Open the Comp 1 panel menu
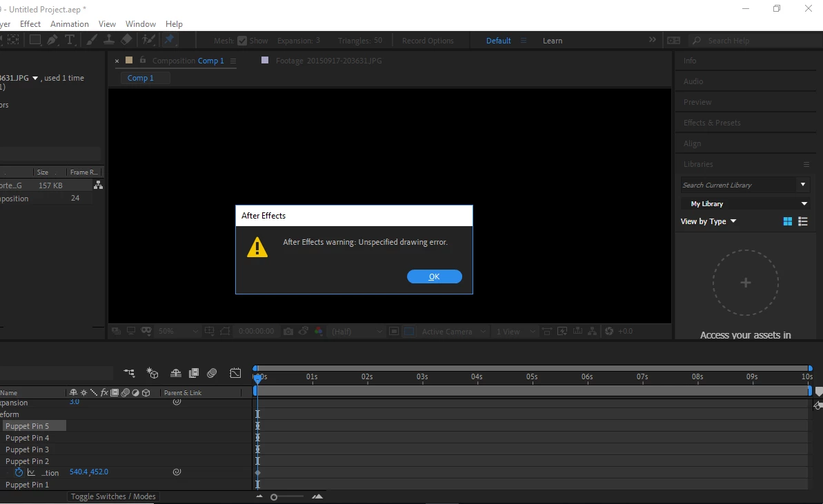 point(233,61)
